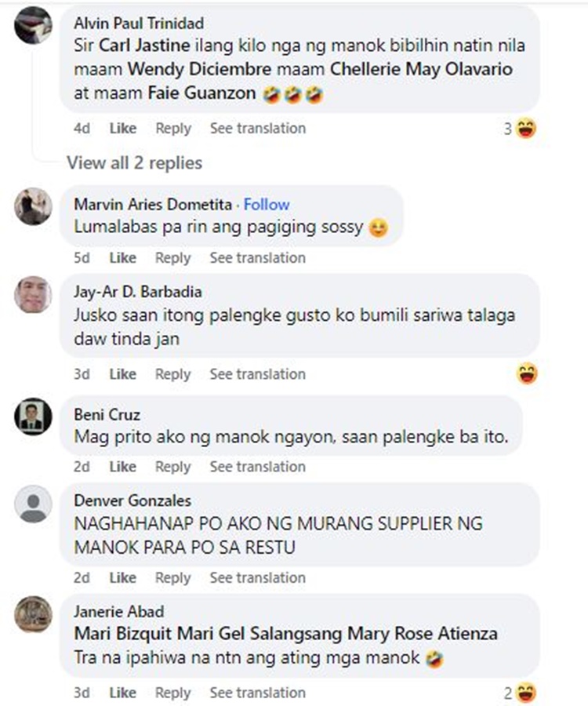588x706 pixels.
Task: Reply to Jay-Ar D. Barbadia's comment
Action: click(x=172, y=374)
